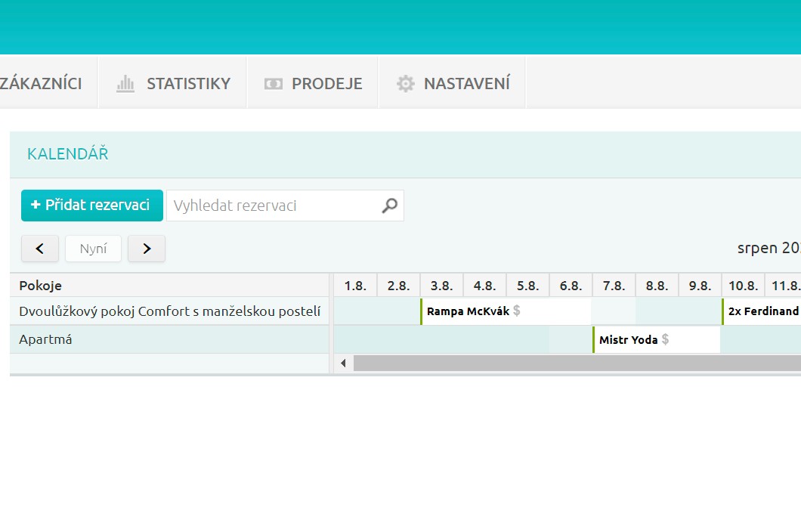Screen dimensions: 801x532
Task: Select the 7.8. date column header
Action: click(614, 286)
